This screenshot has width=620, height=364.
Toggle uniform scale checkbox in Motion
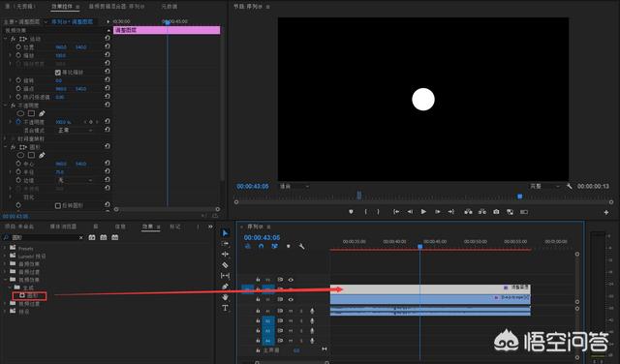58,73
